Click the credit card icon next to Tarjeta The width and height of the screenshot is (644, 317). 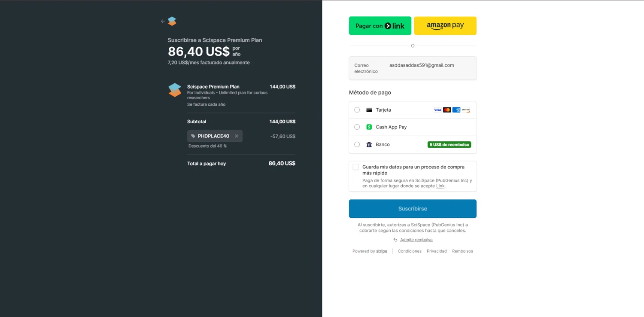tap(369, 110)
